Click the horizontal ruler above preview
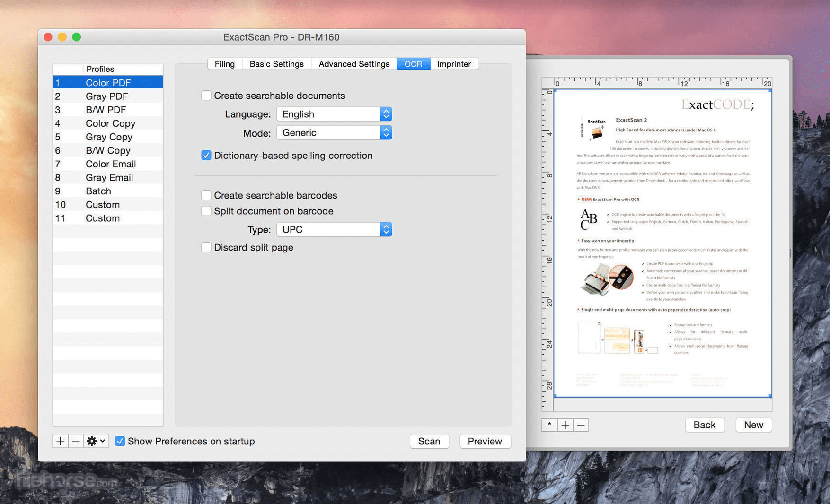 tap(662, 83)
